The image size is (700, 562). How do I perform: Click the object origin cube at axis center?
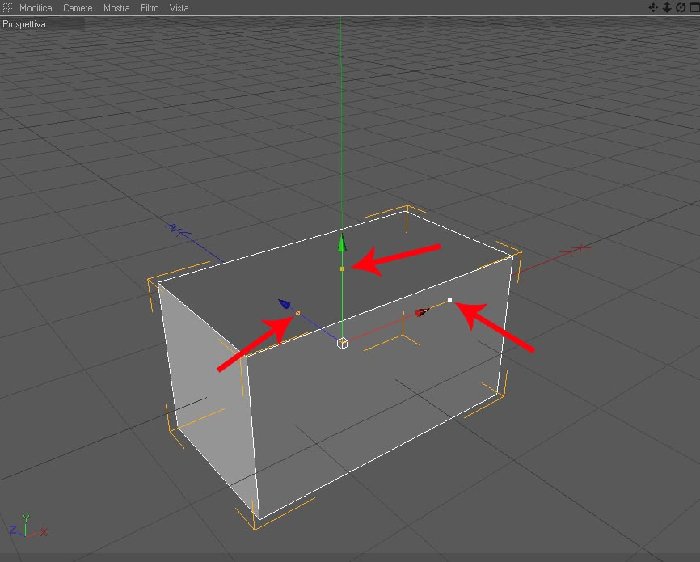[x=342, y=343]
